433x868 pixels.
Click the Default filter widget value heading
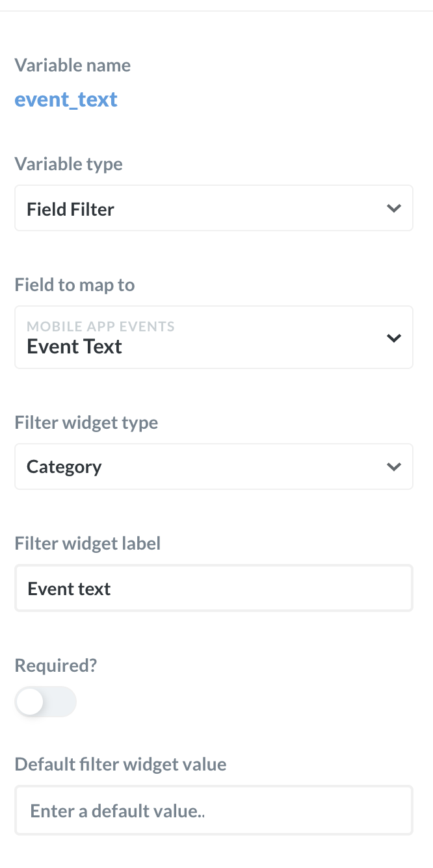(x=120, y=764)
